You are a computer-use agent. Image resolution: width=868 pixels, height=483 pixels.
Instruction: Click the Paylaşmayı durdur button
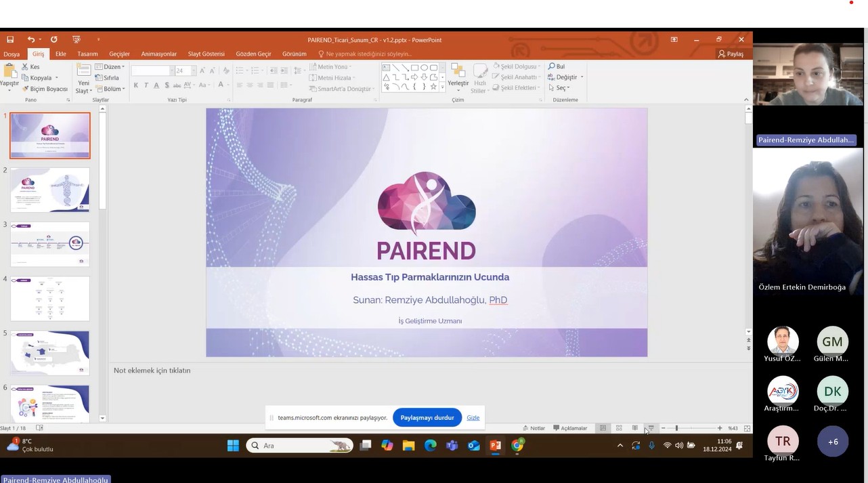[x=427, y=418]
